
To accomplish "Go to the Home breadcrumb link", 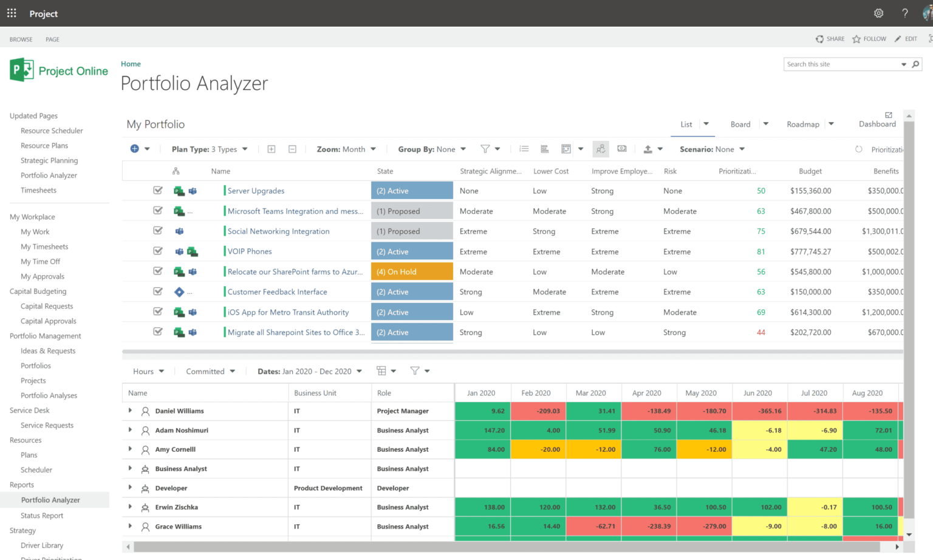I will point(131,64).
